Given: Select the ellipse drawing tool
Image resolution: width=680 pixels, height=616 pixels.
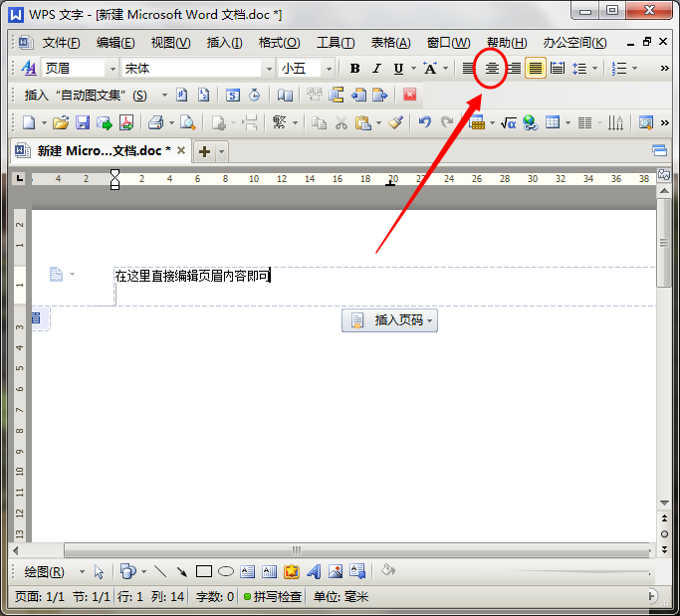Looking at the screenshot, I should pos(226,572).
